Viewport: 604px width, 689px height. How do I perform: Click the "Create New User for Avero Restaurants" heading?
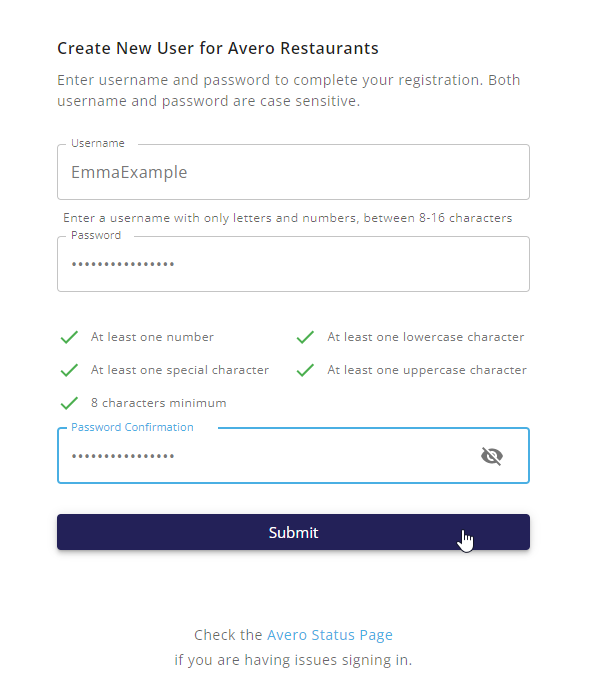pyautogui.click(x=218, y=48)
